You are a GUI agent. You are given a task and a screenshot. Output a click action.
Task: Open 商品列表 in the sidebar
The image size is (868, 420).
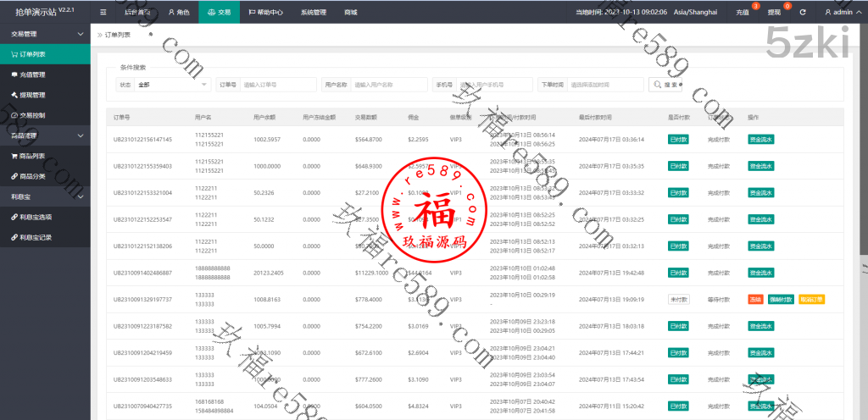[x=32, y=156]
